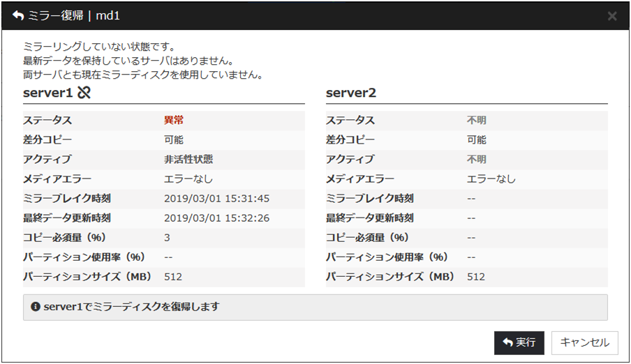Screen dimensions: 631x364
Task: Select the server2 heading
Action: pyautogui.click(x=352, y=92)
